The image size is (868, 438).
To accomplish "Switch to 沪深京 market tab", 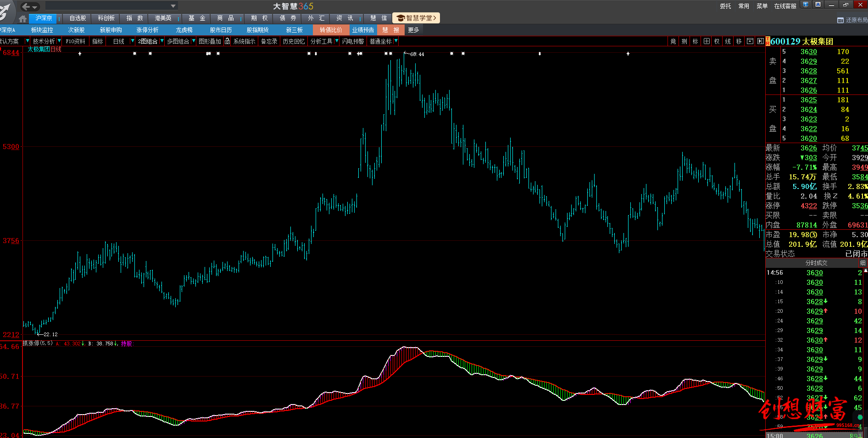I will (x=44, y=18).
